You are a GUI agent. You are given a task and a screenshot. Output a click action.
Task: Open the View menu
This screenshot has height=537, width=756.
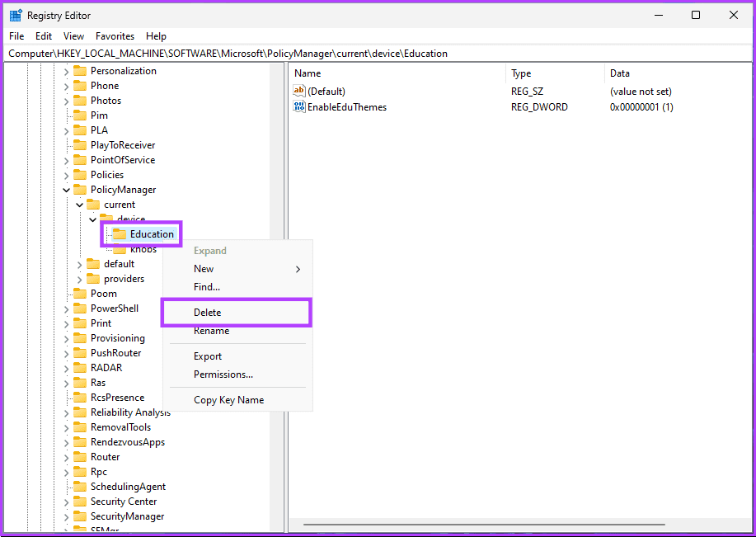point(73,36)
